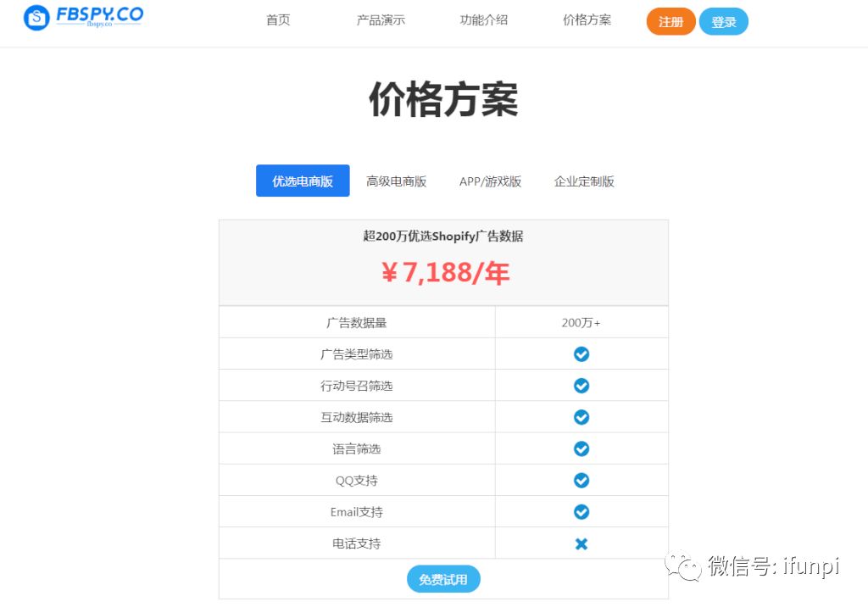The image size is (868, 607).
Task: Click the QQ支持 row label
Action: point(357,480)
